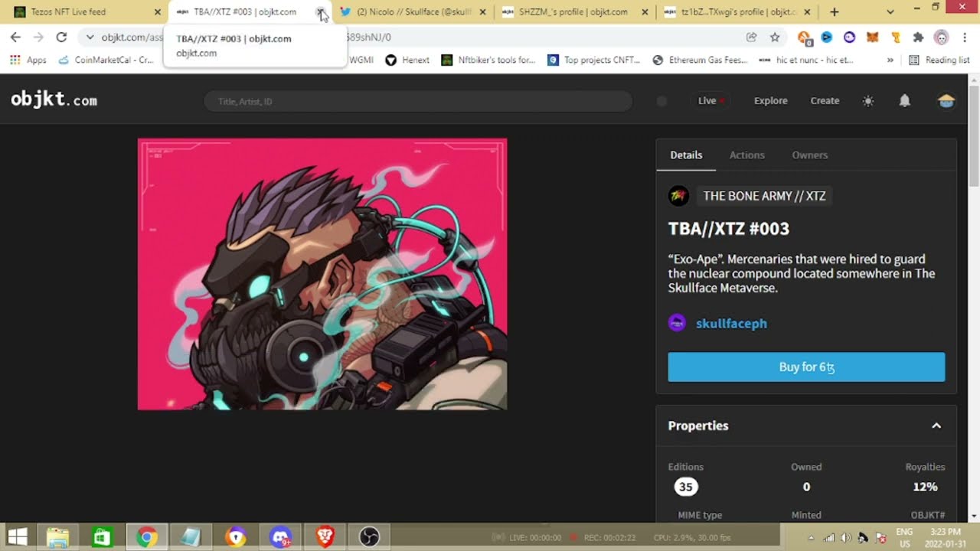Open the green Store taskbar icon
980x551 pixels.
(102, 537)
